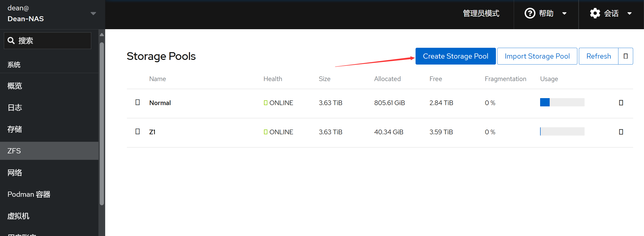
Task: Click the Normal pool ONLINE health icon
Action: point(266,103)
